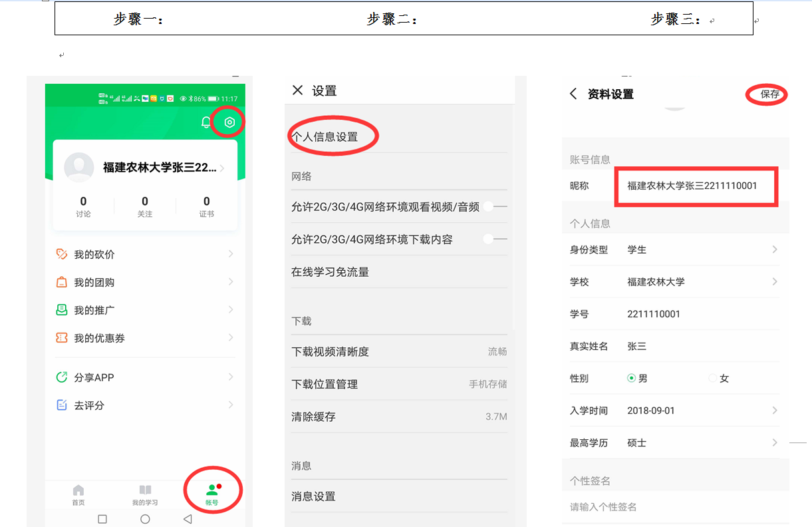Open 下载位置管理 setting
The height and width of the screenshot is (527, 812).
[399, 384]
